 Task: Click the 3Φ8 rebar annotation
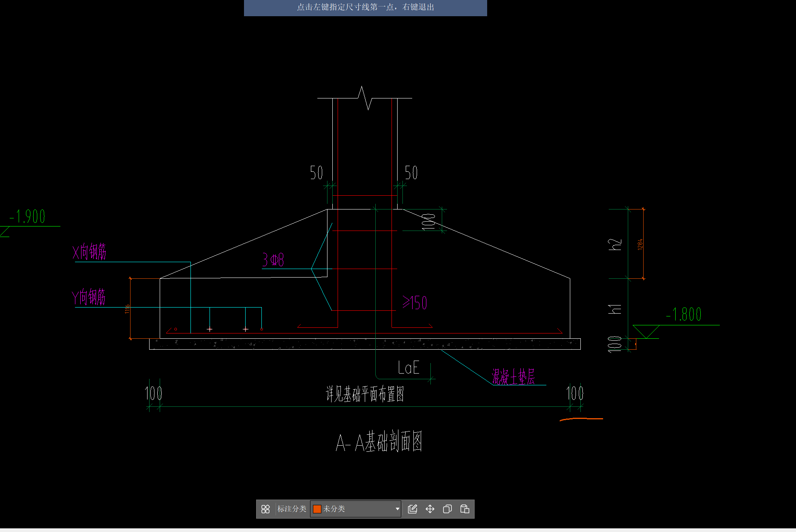(x=273, y=260)
